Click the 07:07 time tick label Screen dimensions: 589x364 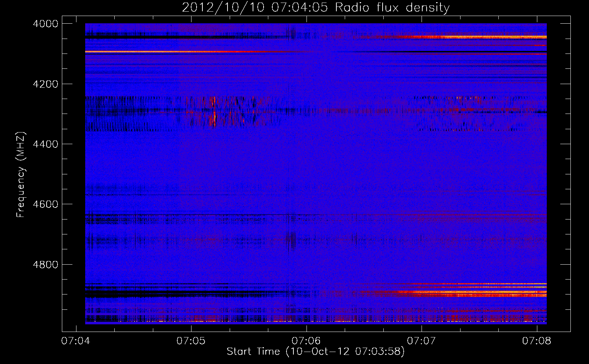[421, 341]
